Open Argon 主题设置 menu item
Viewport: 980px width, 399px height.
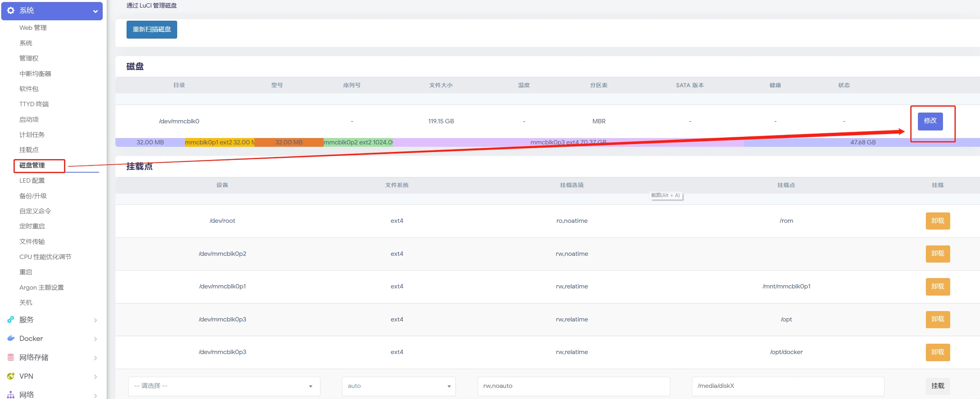tap(42, 288)
